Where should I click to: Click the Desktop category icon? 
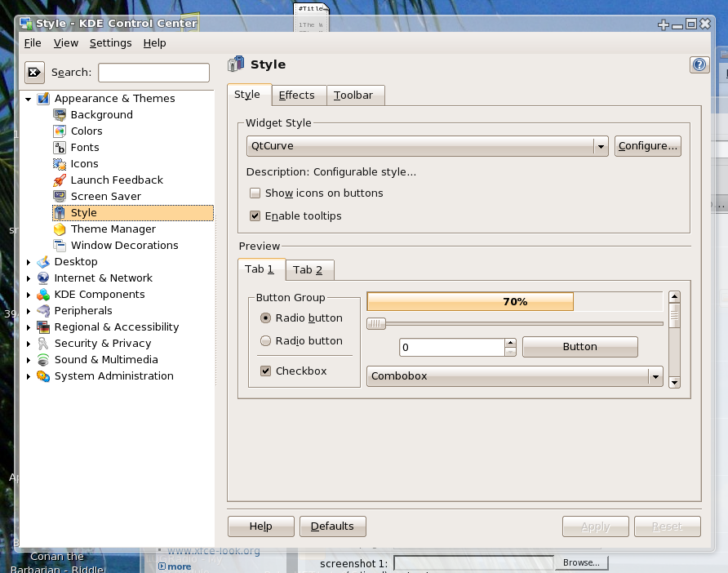click(x=43, y=262)
